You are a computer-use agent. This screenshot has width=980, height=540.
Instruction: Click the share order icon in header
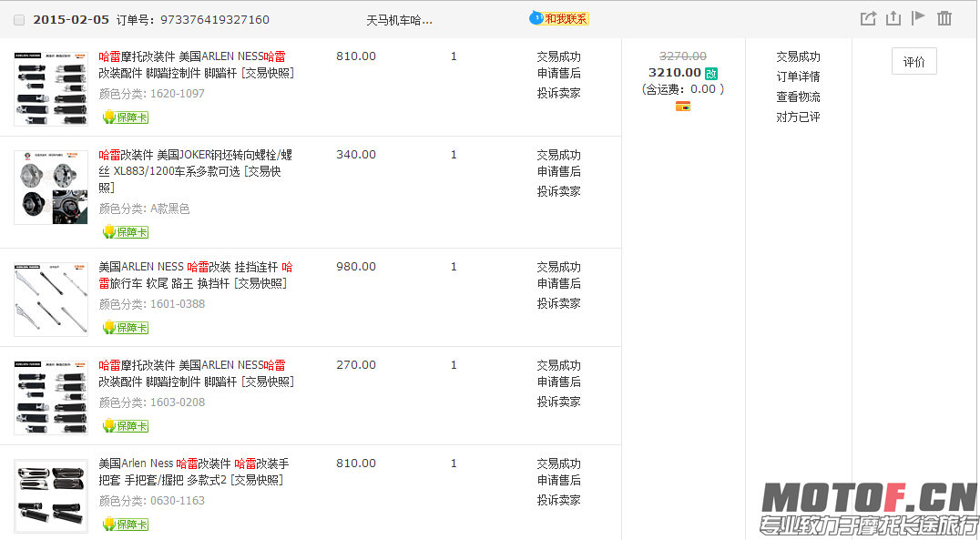point(868,18)
